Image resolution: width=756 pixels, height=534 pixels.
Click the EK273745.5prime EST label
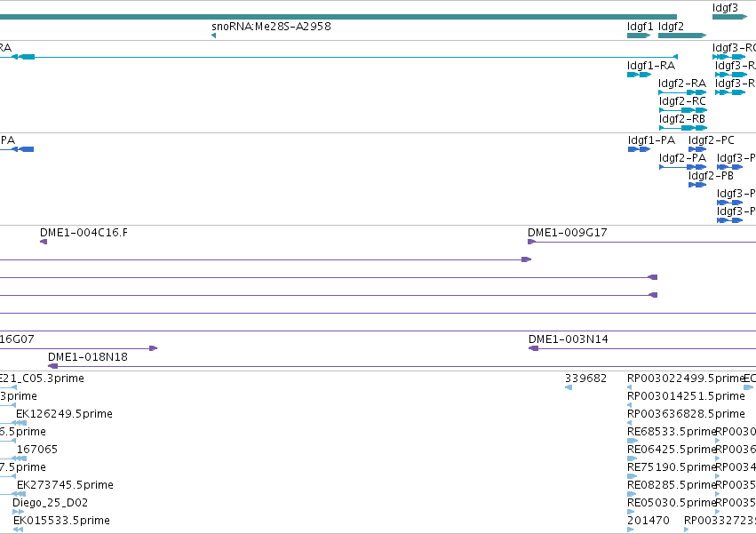(65, 485)
